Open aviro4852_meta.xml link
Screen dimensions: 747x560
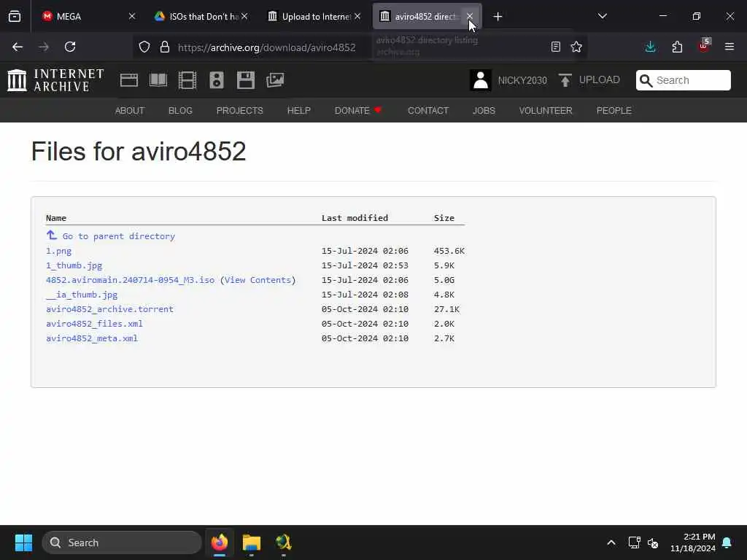pos(91,338)
